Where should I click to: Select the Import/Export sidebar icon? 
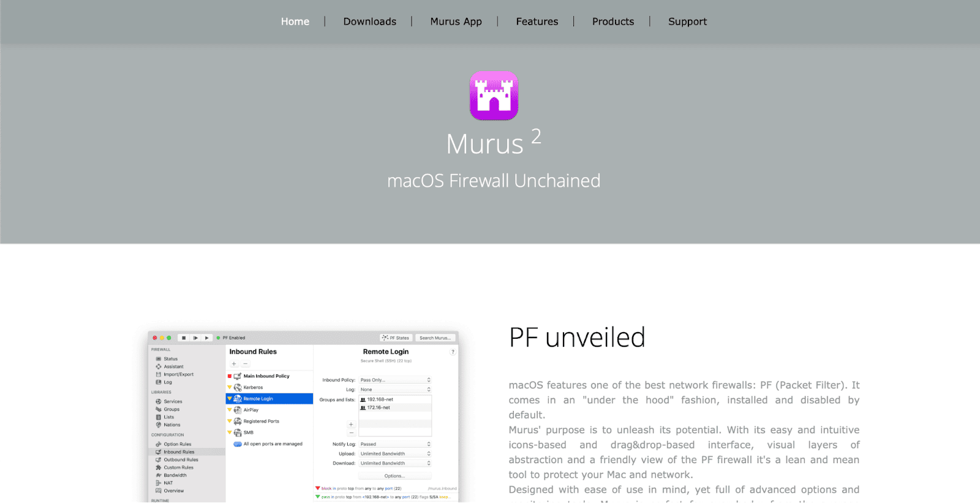pyautogui.click(x=159, y=374)
